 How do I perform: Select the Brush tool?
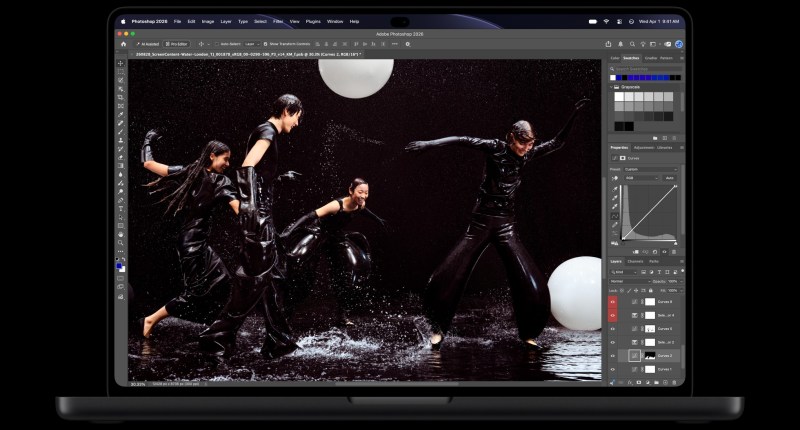click(121, 132)
